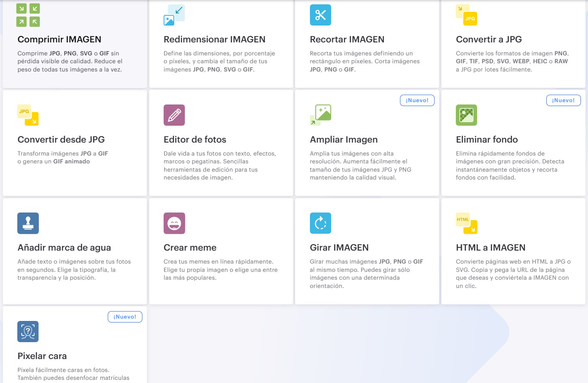Click the yellow HTML a IMAGEN icon
Viewport: 588px width, 383px height.
click(x=466, y=223)
